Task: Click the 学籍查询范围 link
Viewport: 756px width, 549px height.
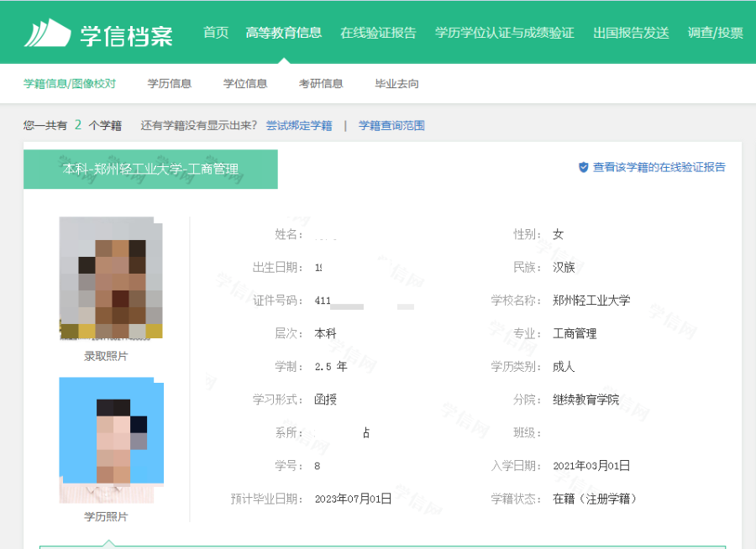Action: 391,126
